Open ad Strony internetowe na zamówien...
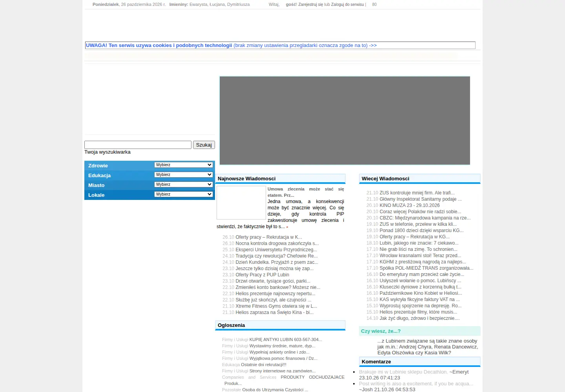565x392 pixels. [x=282, y=371]
